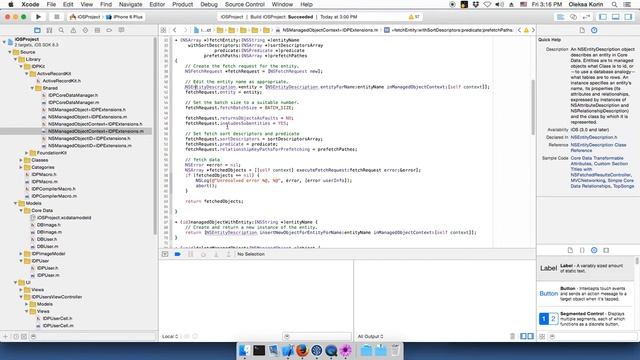Viewport: 640px width, 360px height.
Task: Show the Project navigator
Action: pyautogui.click(x=37, y=30)
